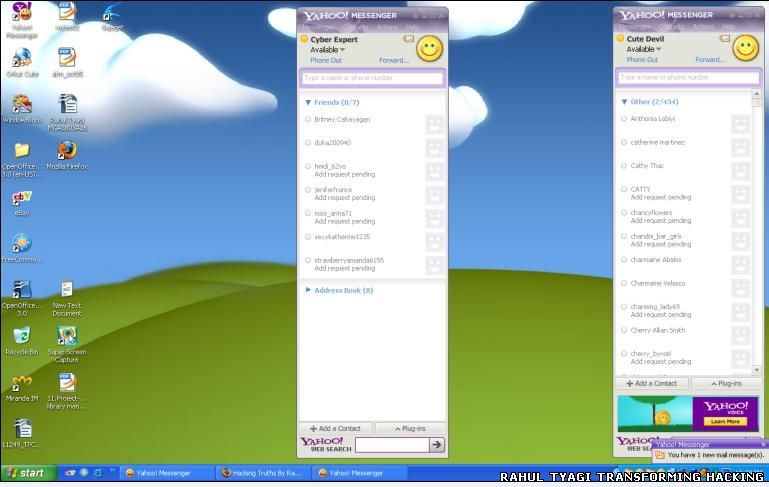Click the Windows start button
The width and height of the screenshot is (769, 487).
[x=28, y=473]
